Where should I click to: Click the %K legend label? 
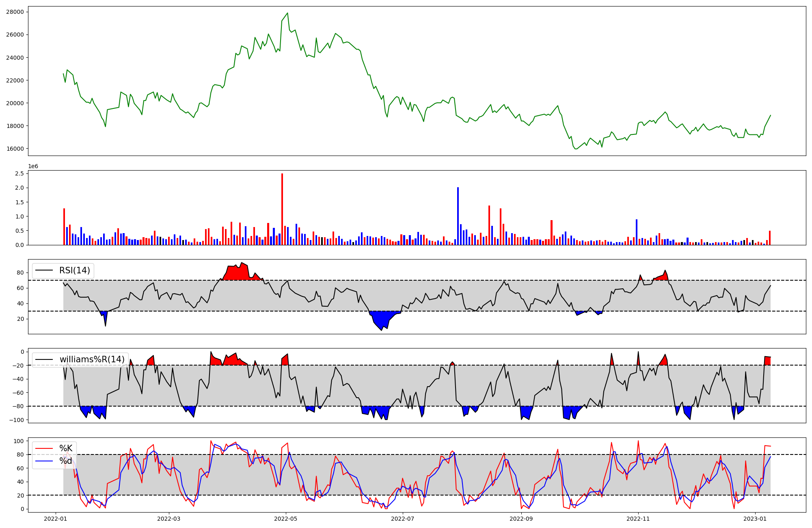pyautogui.click(x=66, y=448)
